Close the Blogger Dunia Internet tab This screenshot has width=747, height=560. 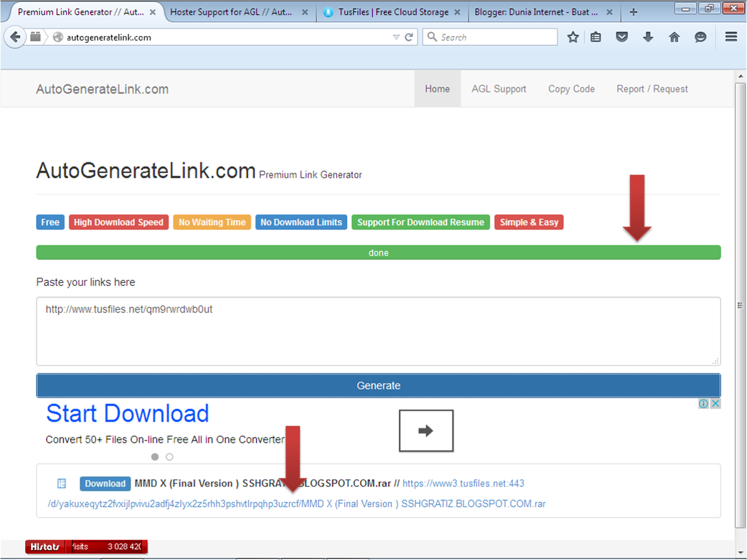click(610, 12)
